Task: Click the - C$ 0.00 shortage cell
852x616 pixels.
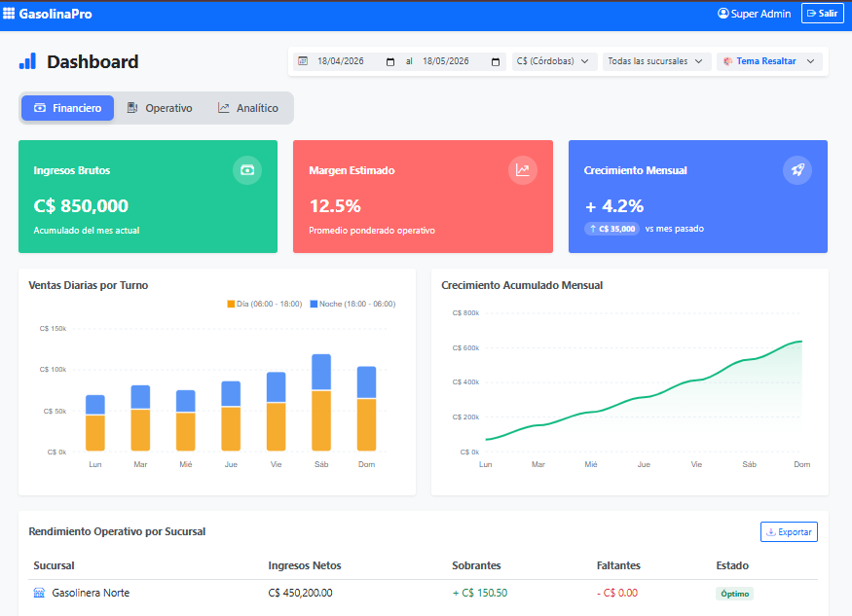Action: pos(617,593)
